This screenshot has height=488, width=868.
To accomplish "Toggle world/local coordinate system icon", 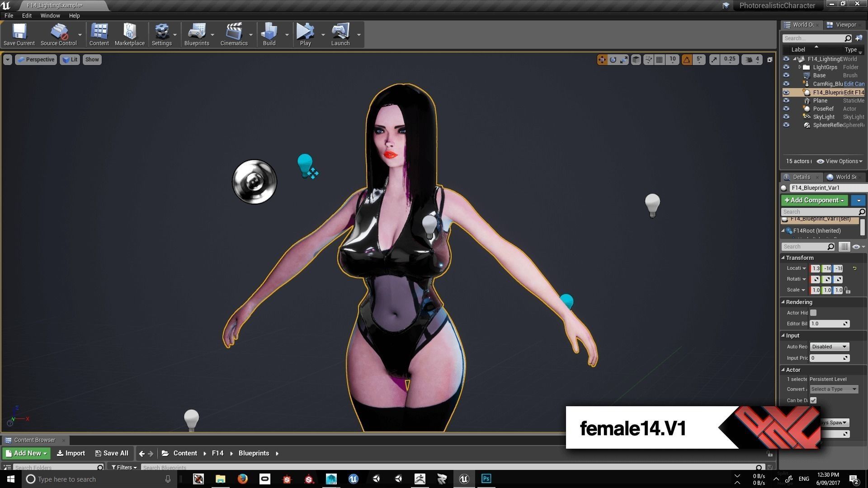I will pos(636,60).
